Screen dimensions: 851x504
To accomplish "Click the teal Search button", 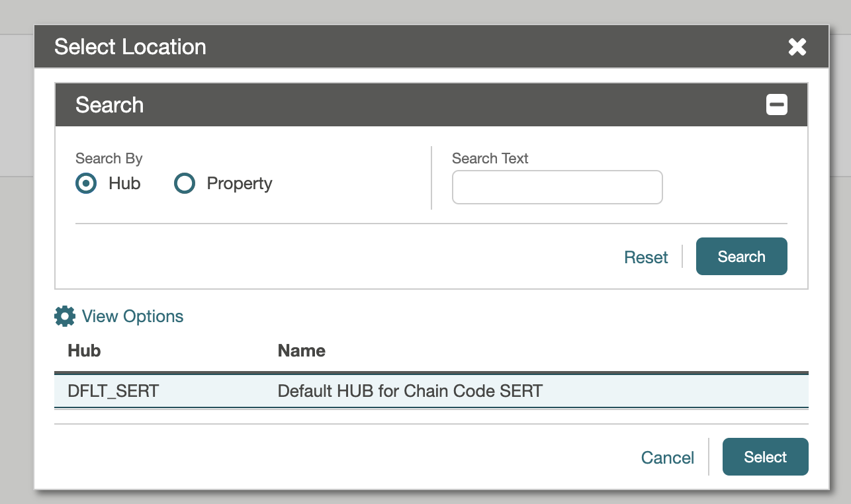I will coord(742,257).
